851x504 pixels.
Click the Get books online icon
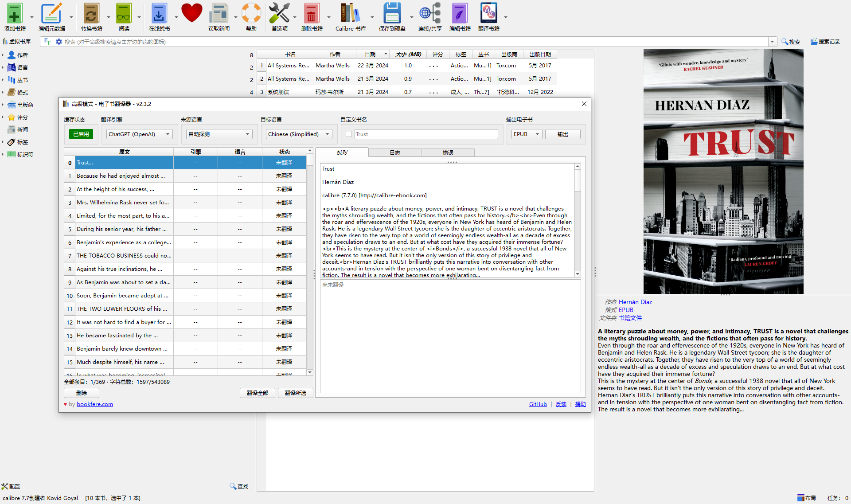click(159, 13)
